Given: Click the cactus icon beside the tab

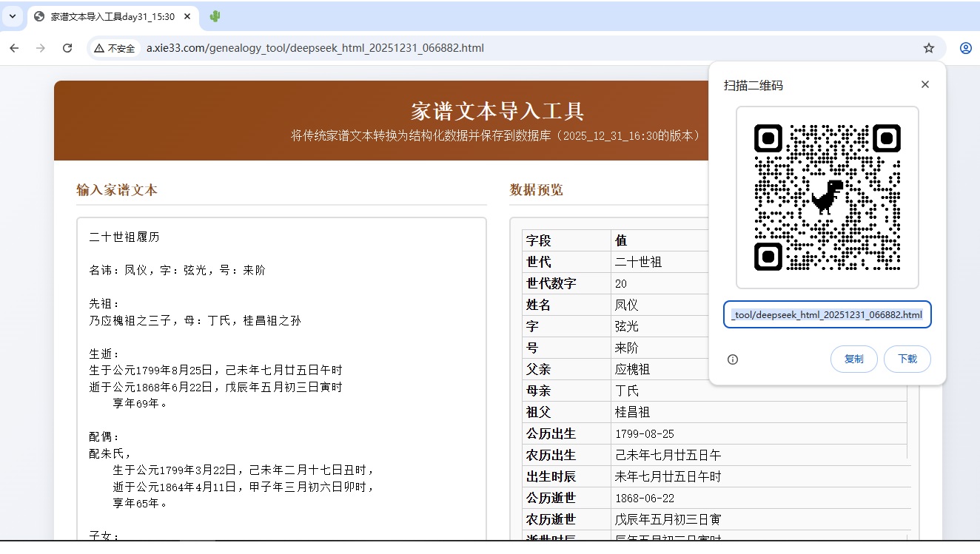Looking at the screenshot, I should [215, 16].
